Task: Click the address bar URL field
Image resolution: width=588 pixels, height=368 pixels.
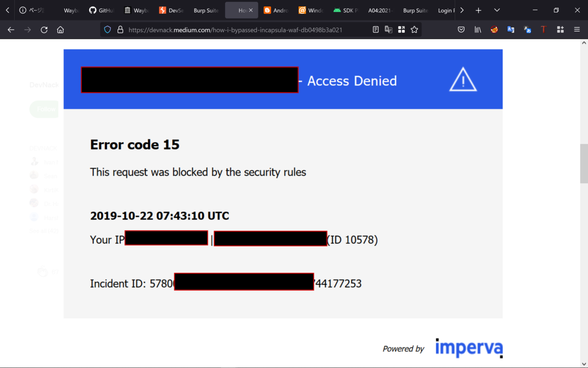Action: [x=235, y=30]
